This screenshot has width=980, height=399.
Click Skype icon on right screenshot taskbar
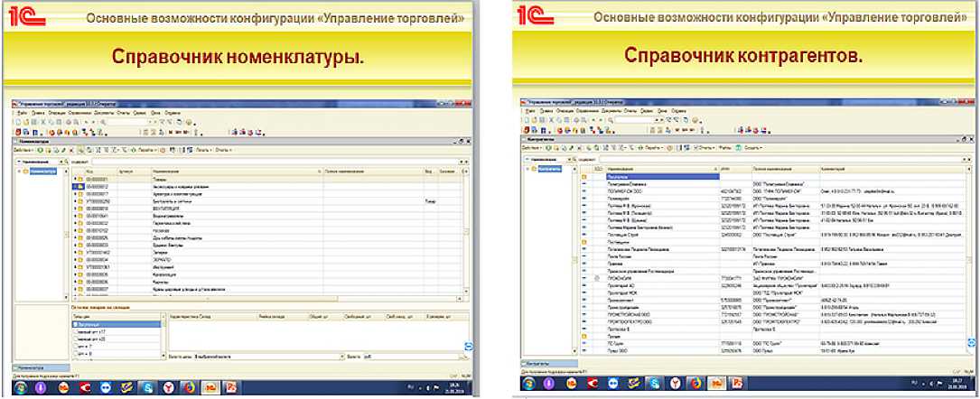654,384
